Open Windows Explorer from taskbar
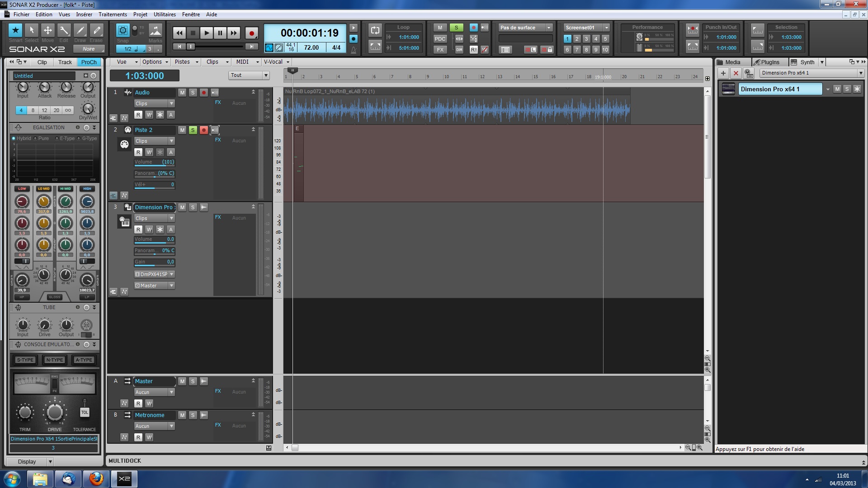This screenshot has height=488, width=868. [x=40, y=479]
